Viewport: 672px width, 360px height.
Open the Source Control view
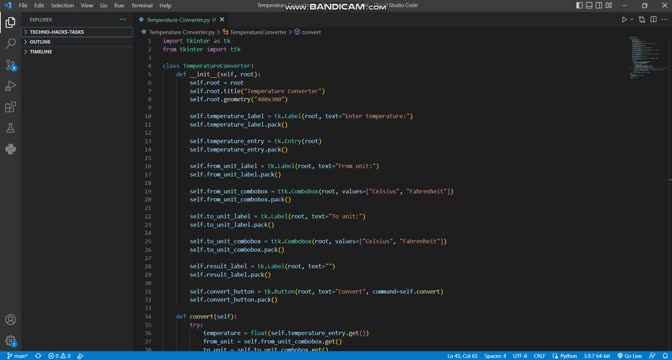[11, 65]
